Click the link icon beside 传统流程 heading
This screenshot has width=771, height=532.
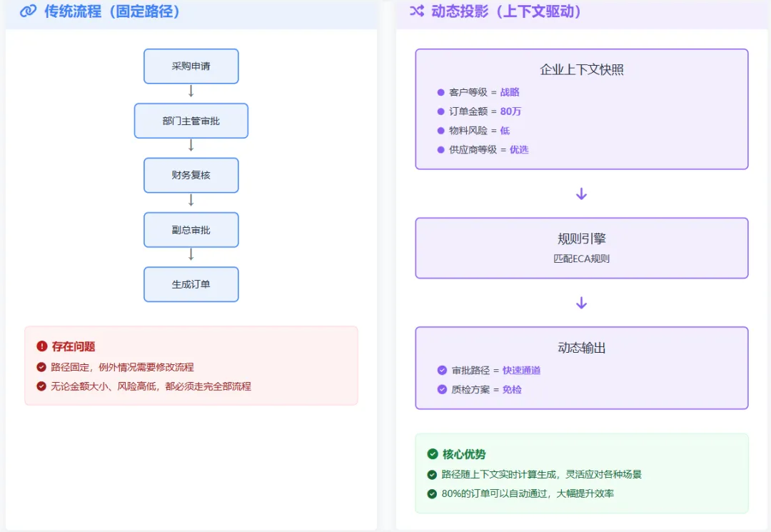click(28, 11)
